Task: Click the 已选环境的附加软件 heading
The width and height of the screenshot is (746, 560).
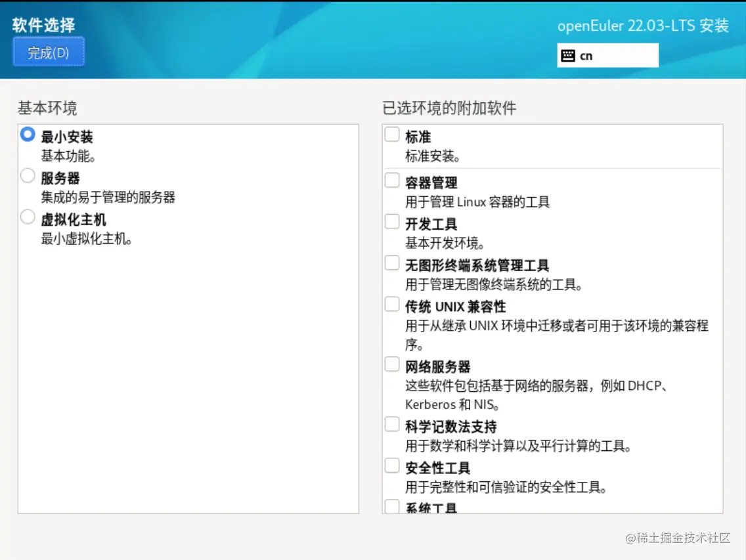Action: click(x=450, y=108)
